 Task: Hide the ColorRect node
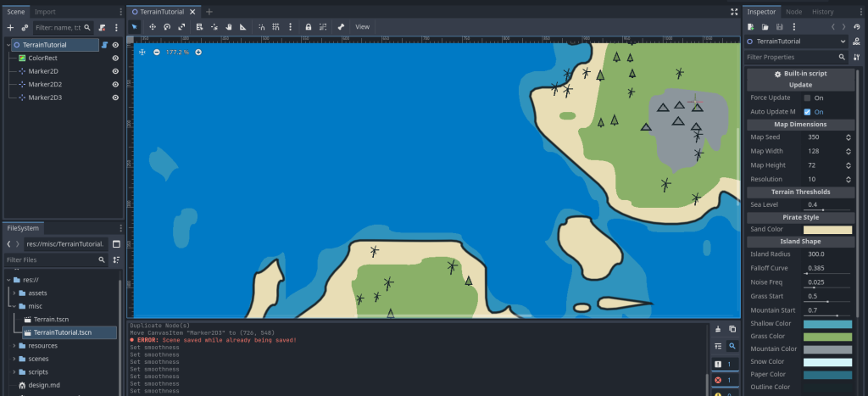115,58
